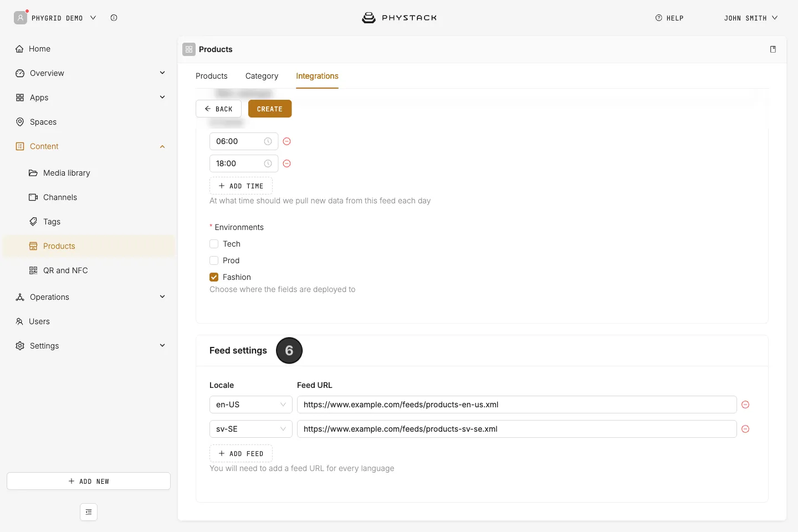798x532 pixels.
Task: Switch to the Products tab
Action: (x=212, y=76)
